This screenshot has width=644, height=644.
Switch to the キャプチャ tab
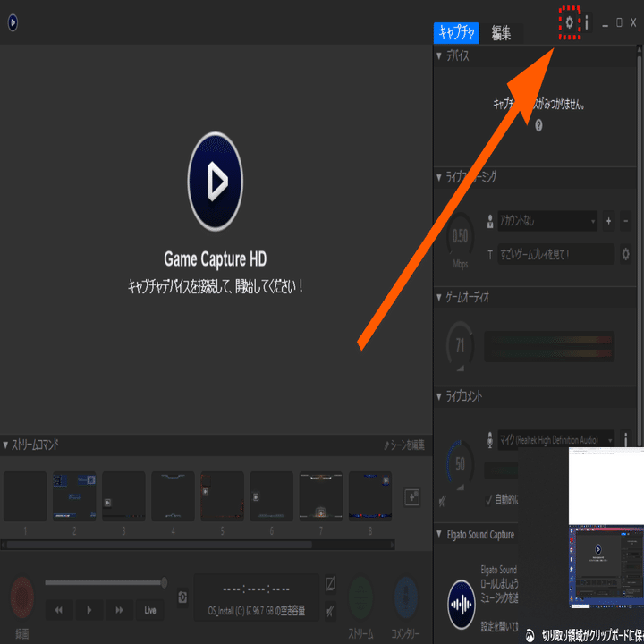click(x=456, y=32)
